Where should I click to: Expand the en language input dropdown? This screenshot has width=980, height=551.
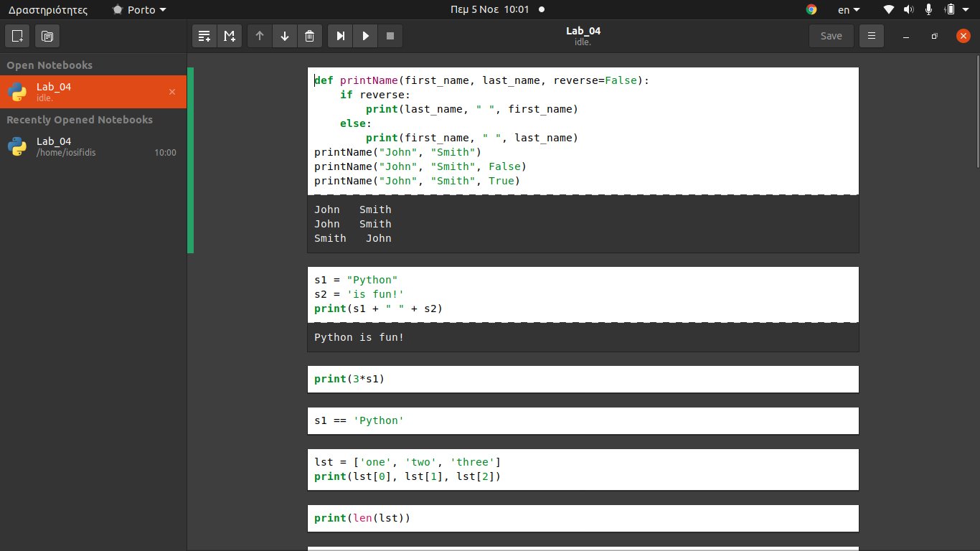[x=849, y=9]
